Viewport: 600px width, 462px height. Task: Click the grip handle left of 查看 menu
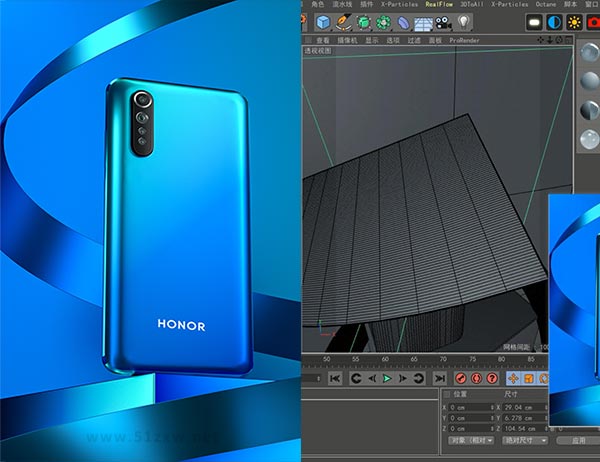[x=308, y=40]
